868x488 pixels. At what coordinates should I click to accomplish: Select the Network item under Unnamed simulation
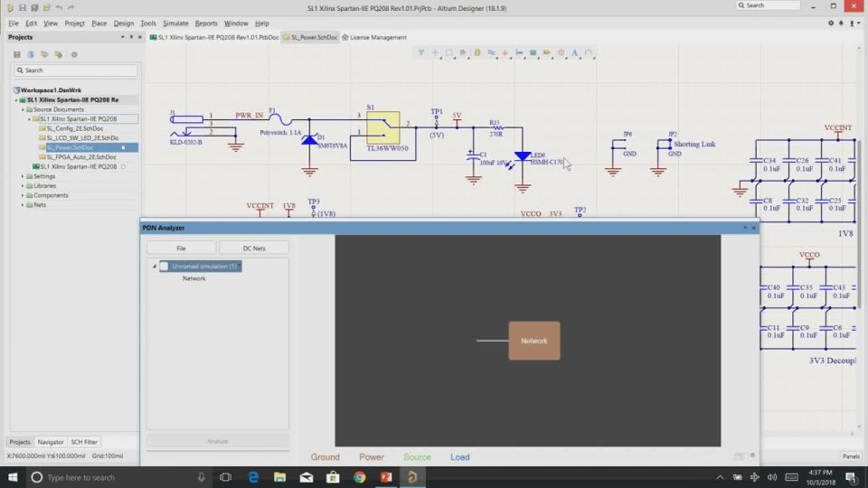(x=193, y=278)
